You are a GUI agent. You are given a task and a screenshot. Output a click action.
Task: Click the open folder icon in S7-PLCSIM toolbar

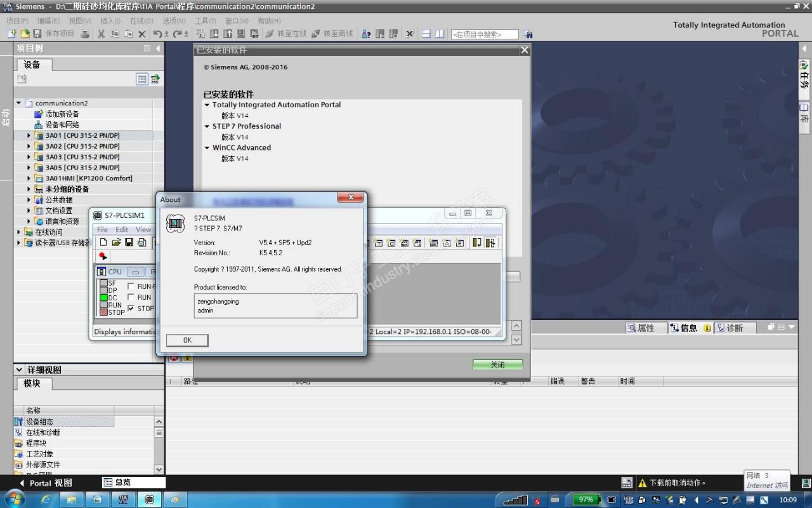(x=116, y=243)
